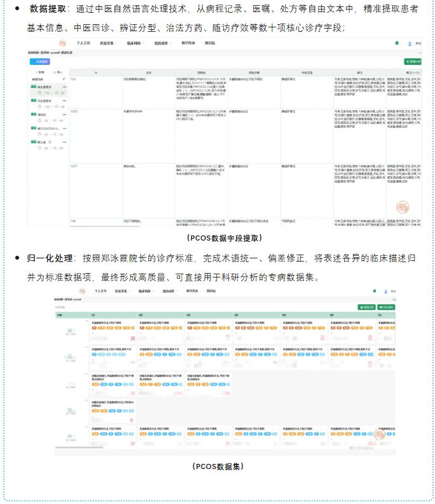The width and height of the screenshot is (435, 504).
Task: Click the bold heading 归一化处理
Action: pyautogui.click(x=50, y=258)
